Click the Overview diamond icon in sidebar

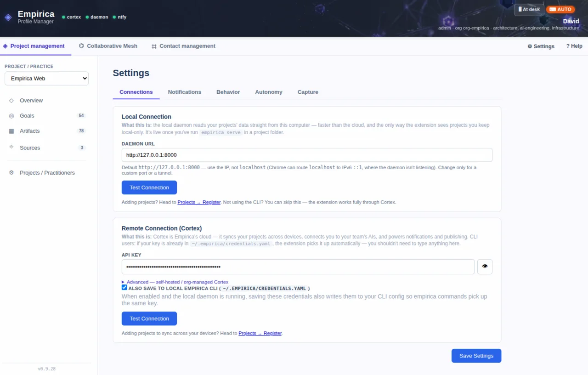(11, 100)
